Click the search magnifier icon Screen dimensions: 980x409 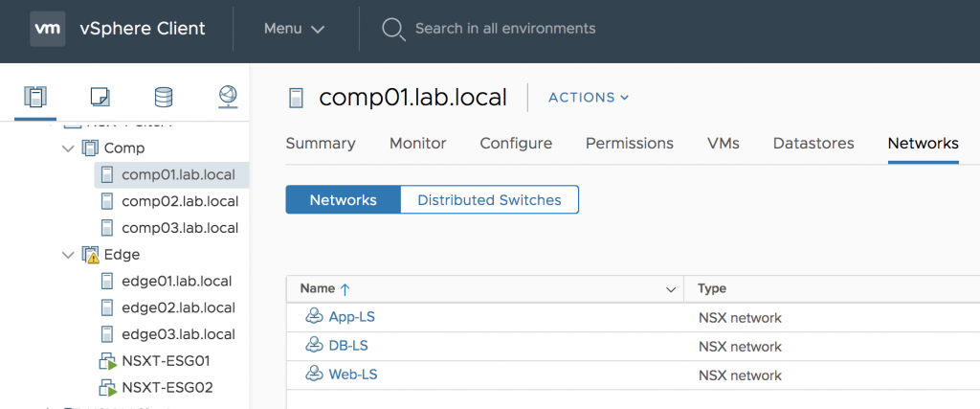[x=393, y=29]
